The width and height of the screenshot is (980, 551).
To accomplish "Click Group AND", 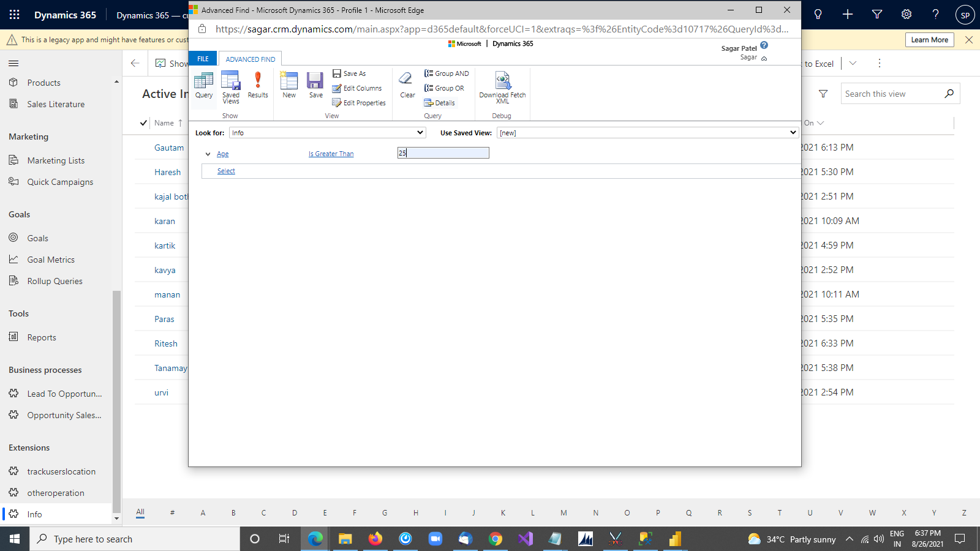I will [x=447, y=73].
